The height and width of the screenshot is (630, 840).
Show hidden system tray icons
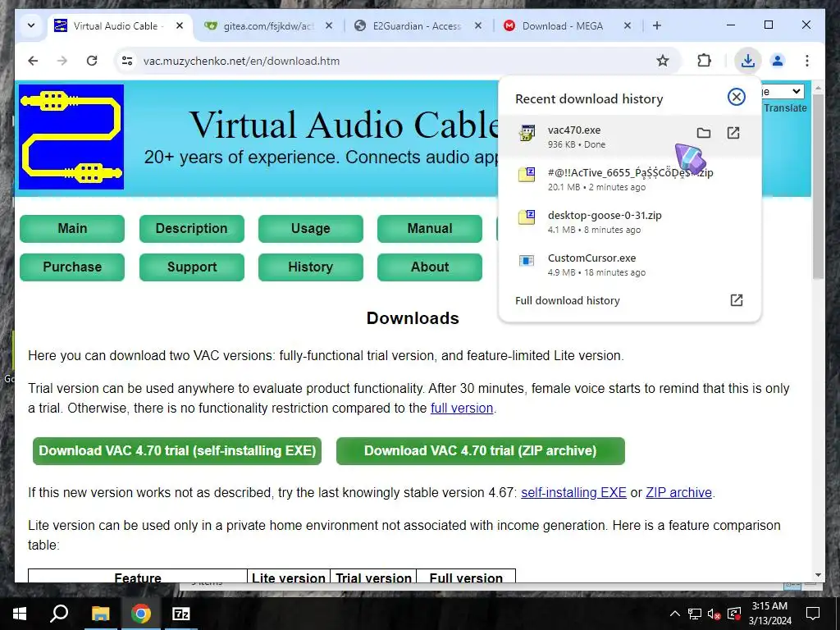(x=675, y=614)
